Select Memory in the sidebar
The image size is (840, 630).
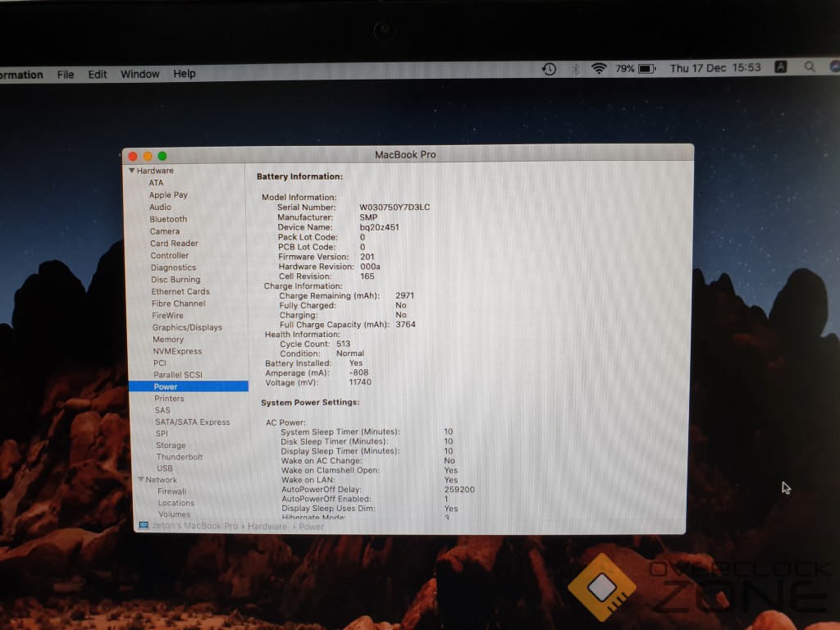pyautogui.click(x=167, y=339)
